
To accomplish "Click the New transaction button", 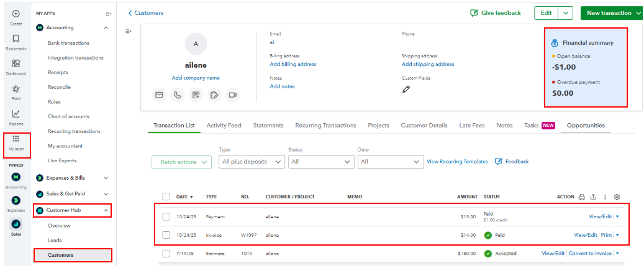I will [607, 13].
